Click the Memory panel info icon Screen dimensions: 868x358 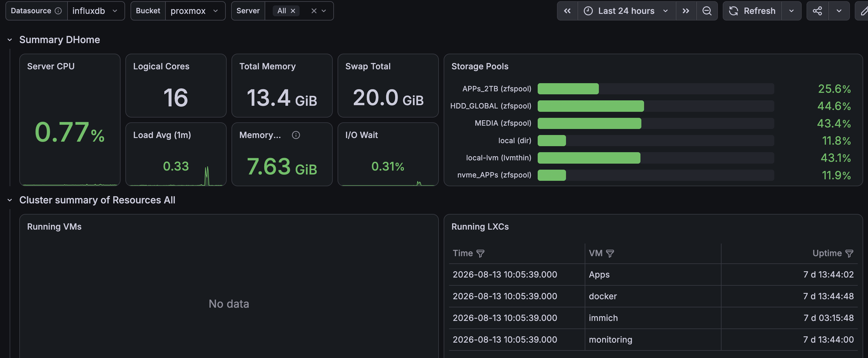[296, 135]
